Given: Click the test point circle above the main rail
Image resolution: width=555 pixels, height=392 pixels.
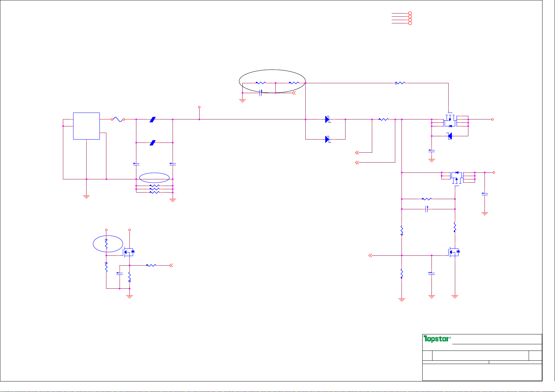Looking at the screenshot, I should coord(199,107).
